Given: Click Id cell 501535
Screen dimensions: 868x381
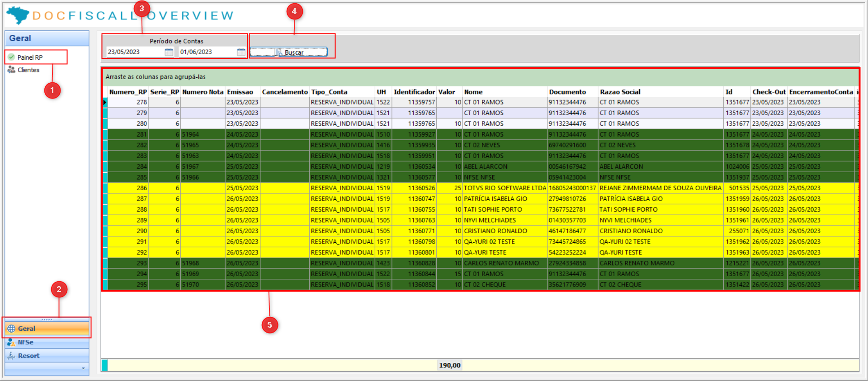Looking at the screenshot, I should click(737, 188).
